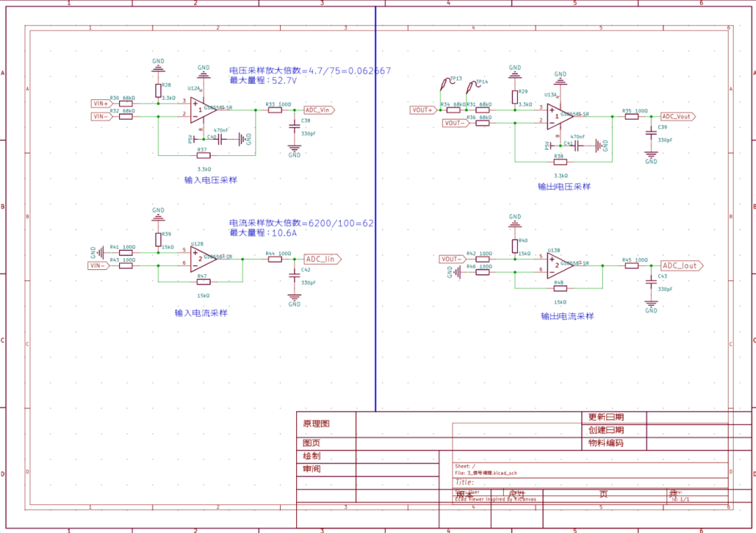
Task: Click GND symbol above R28
Action: click(x=158, y=65)
